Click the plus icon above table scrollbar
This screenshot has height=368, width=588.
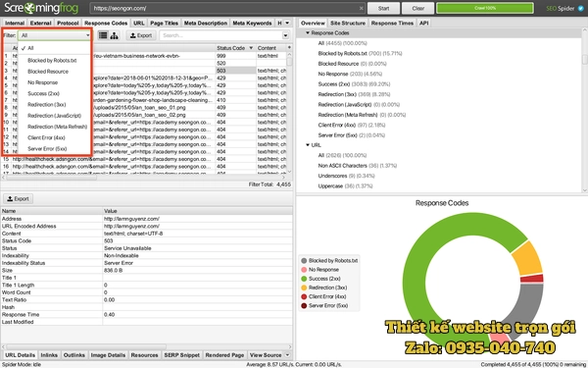click(x=289, y=47)
